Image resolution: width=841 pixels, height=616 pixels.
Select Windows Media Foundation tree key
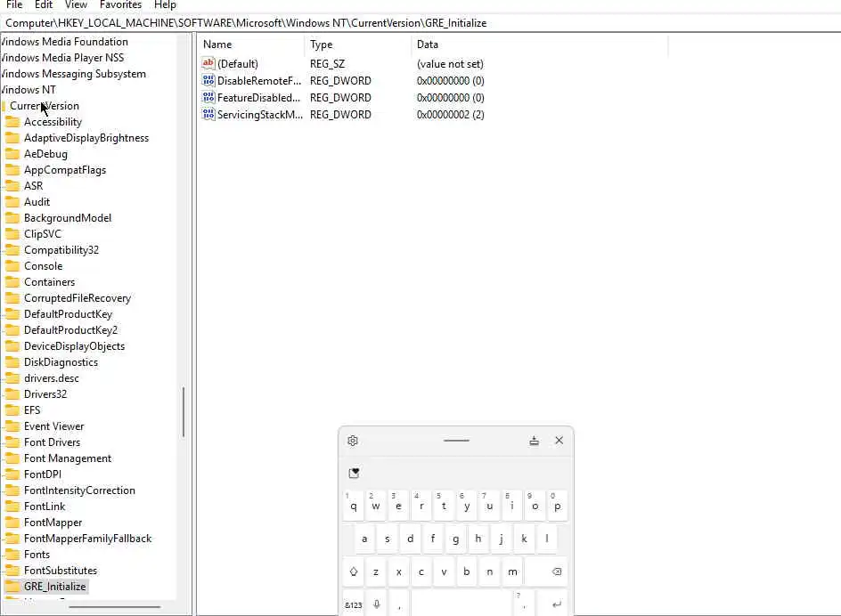point(64,41)
